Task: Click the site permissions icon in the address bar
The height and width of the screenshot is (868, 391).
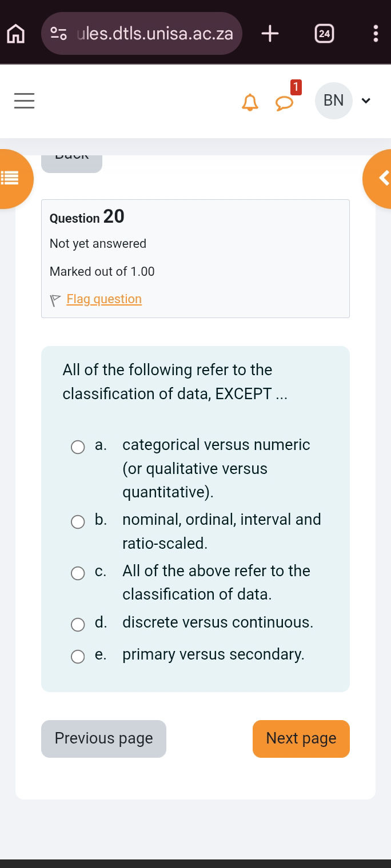Action: (59, 34)
